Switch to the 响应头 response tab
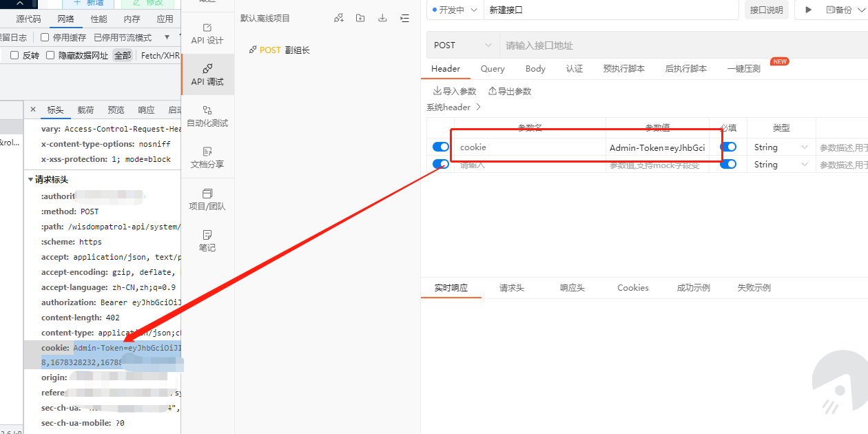This screenshot has height=434, width=868. click(572, 288)
